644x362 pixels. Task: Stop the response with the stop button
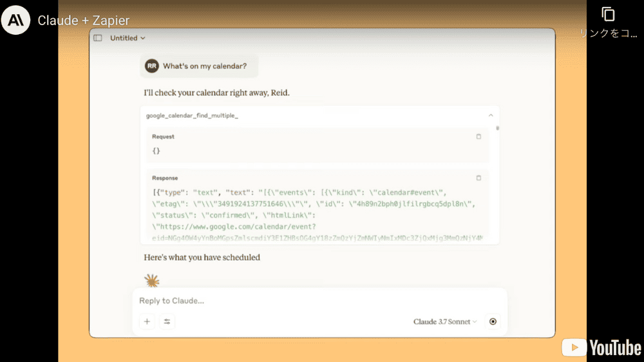(x=493, y=321)
